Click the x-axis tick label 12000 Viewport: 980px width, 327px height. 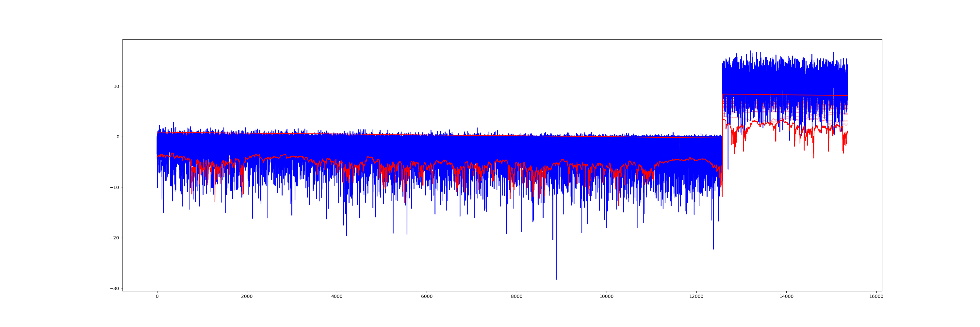(696, 297)
